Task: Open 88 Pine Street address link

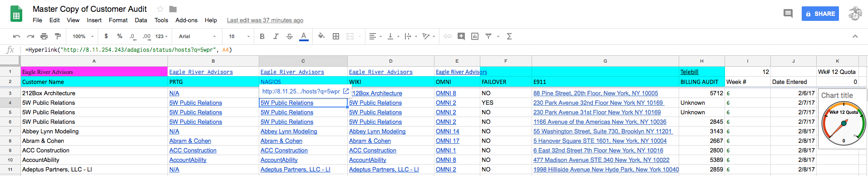Action: [596, 93]
